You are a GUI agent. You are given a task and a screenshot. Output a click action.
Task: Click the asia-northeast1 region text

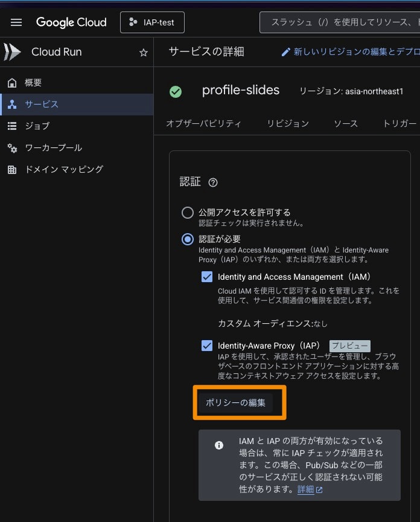[374, 91]
